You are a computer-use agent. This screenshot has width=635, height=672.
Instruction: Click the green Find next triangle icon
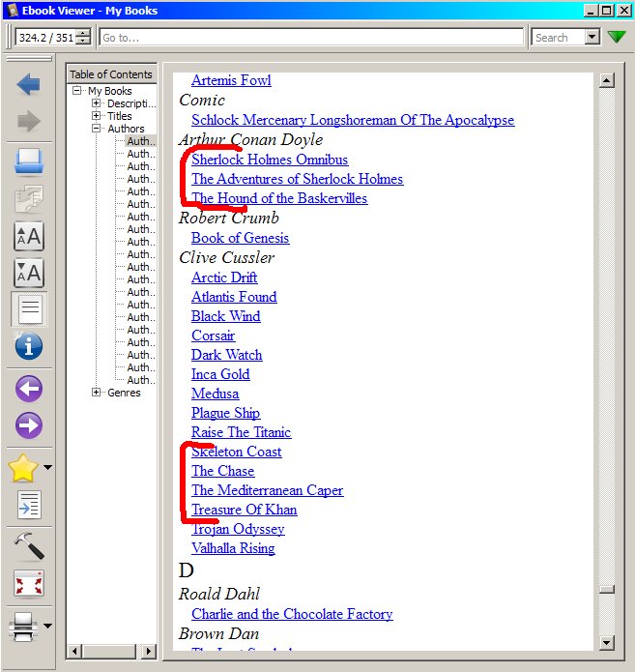pos(617,38)
